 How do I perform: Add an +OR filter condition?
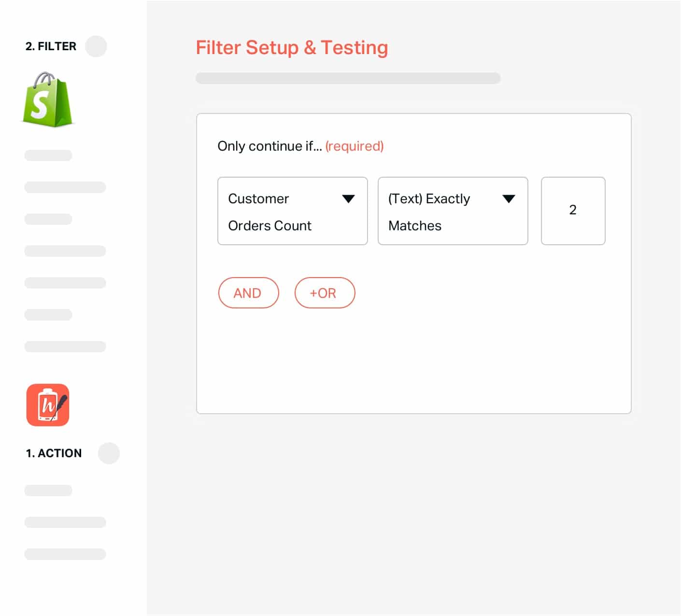click(325, 293)
